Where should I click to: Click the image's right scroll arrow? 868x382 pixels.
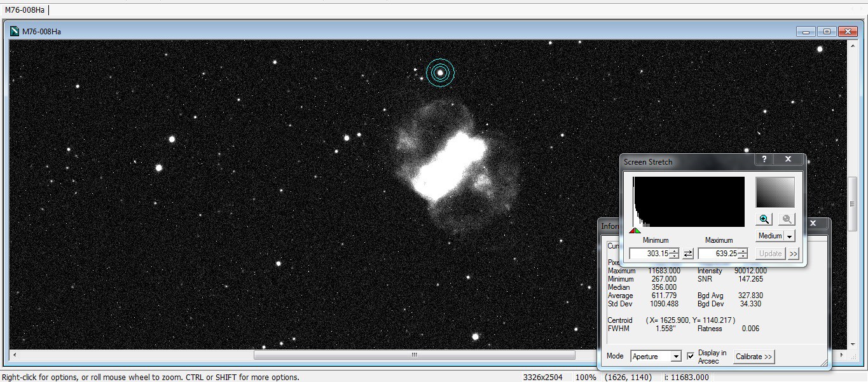pyautogui.click(x=843, y=355)
